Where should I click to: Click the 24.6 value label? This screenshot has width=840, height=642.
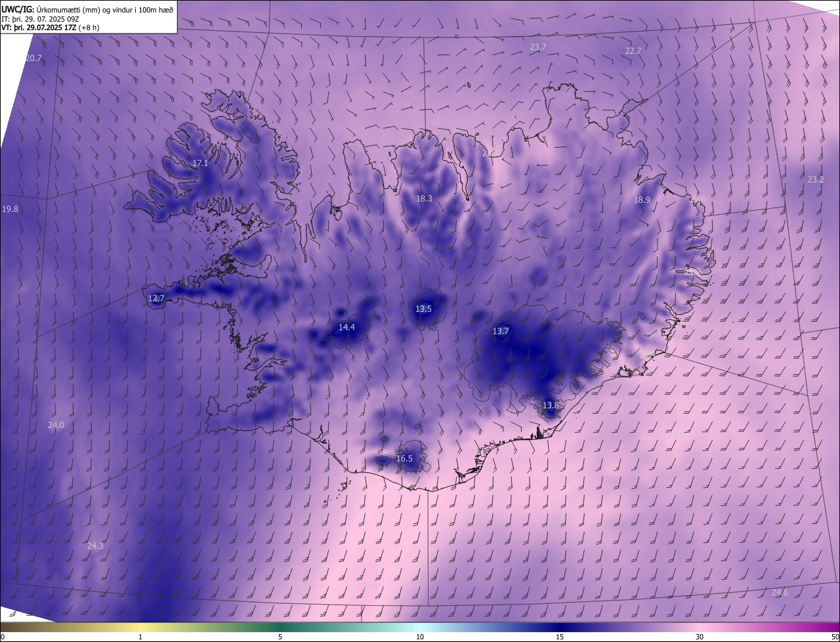coord(780,593)
